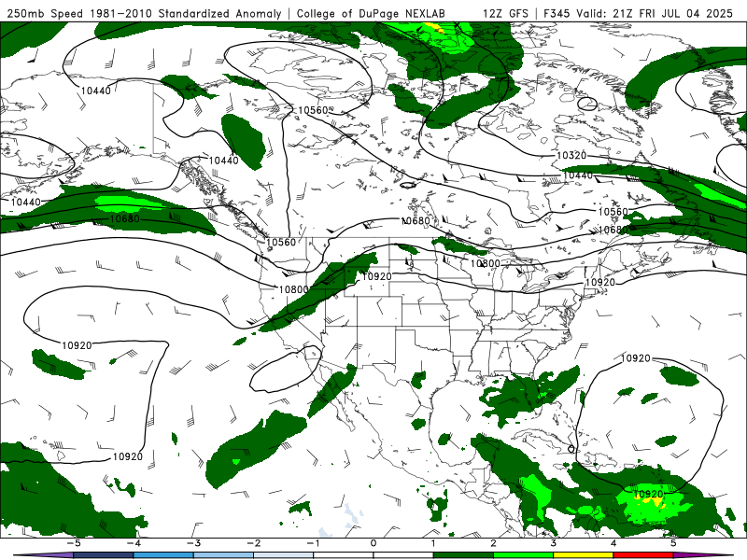Select the dark green colorbar swatch between 1 and 2

pos(463,555)
